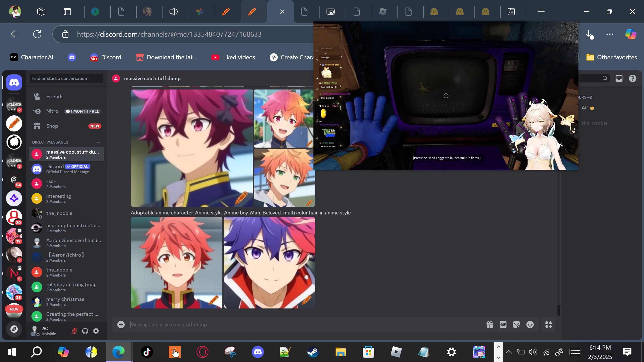644x362 pixels.
Task: Toggle microphone mute in user panel
Action: tap(74, 331)
